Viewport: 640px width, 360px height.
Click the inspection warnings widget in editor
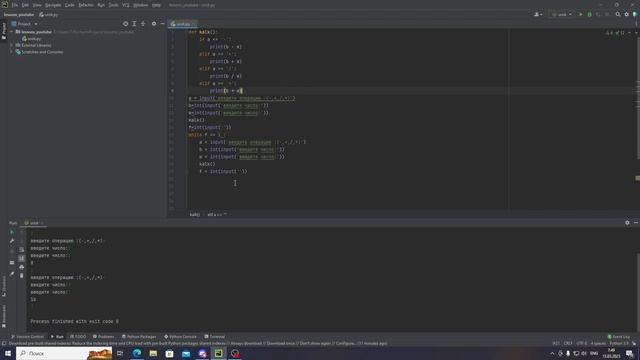(615, 33)
